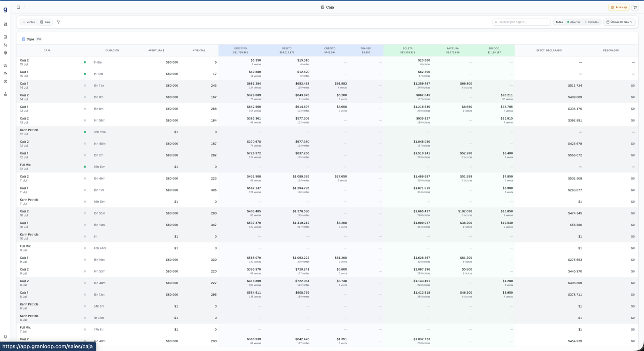
Task: Switch to the Ventas tab
Action: pos(29,22)
